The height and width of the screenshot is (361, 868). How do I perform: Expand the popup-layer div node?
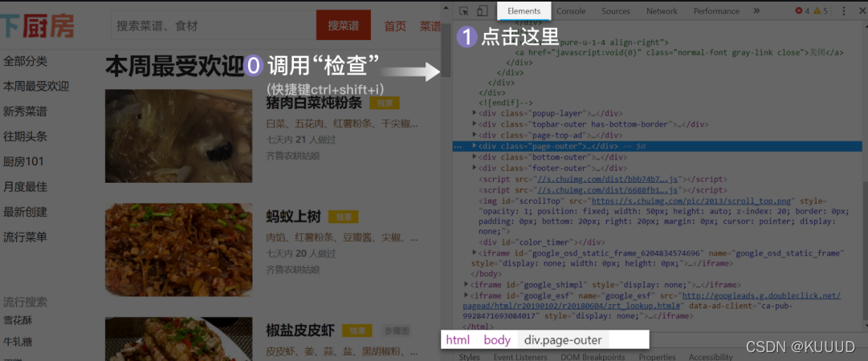pos(475,113)
